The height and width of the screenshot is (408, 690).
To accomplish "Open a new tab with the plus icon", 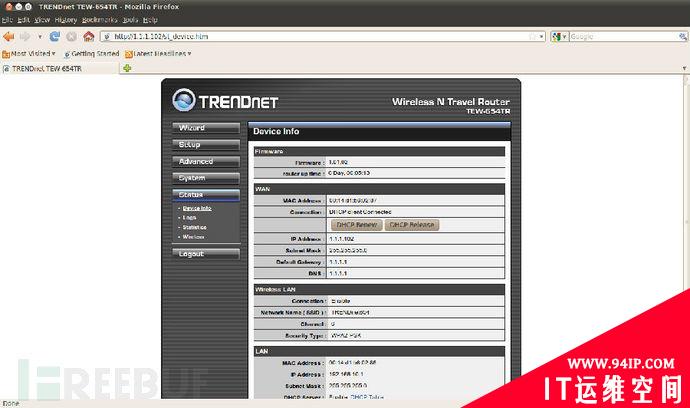I will click(127, 68).
